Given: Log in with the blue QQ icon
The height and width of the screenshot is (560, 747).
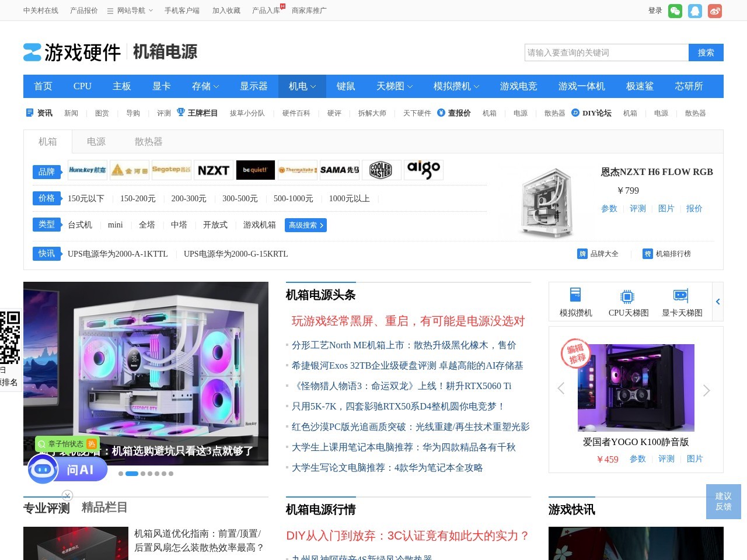Looking at the screenshot, I should pos(695,10).
